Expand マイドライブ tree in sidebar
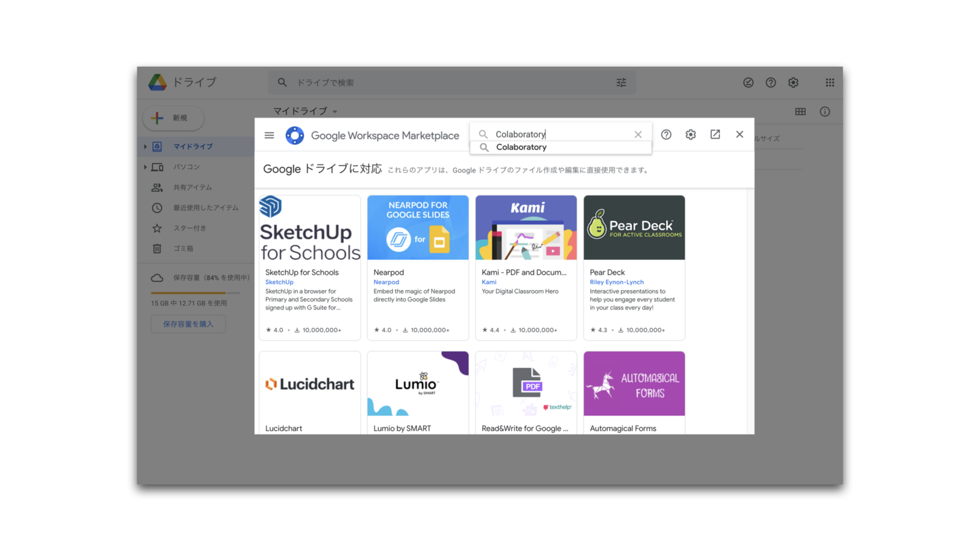 pyautogui.click(x=145, y=146)
